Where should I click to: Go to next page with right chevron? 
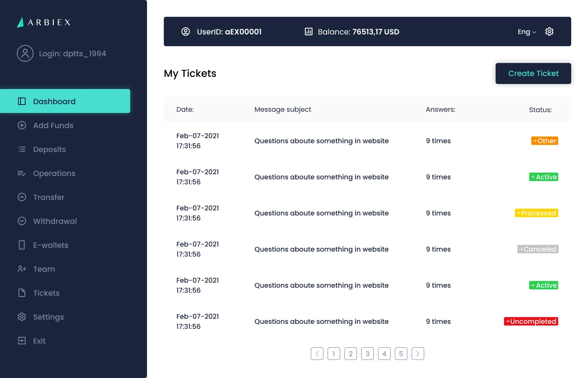[x=418, y=354]
